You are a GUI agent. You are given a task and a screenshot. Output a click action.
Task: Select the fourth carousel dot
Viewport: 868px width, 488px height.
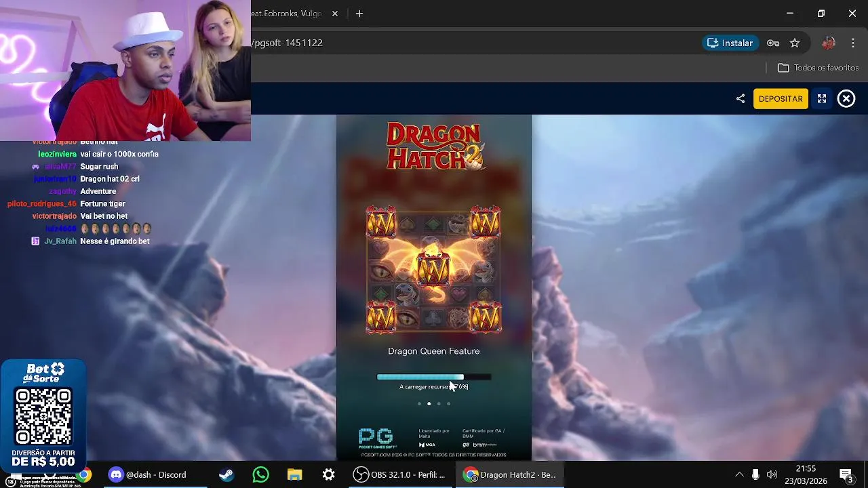coord(448,404)
